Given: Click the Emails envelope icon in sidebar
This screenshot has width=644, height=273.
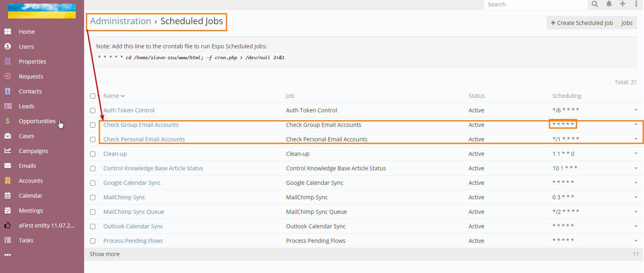Looking at the screenshot, I should pos(8,165).
